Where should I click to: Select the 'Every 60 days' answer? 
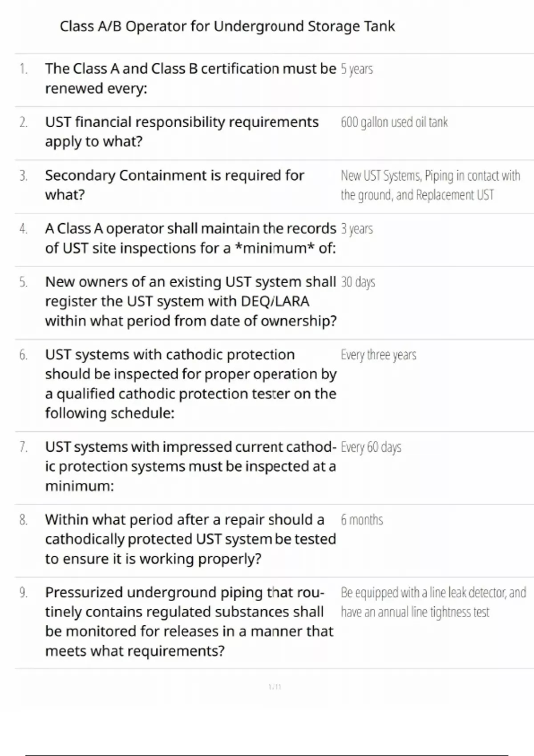coord(371,447)
